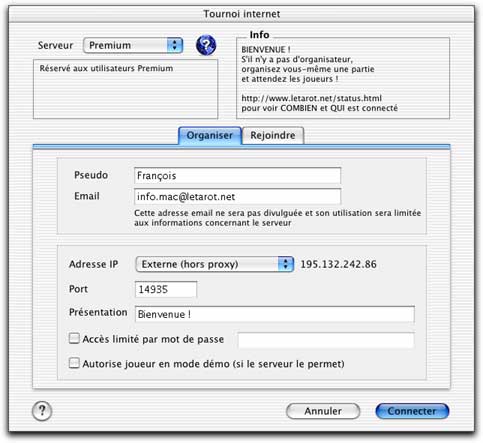Click into the Pseudo field containing François

(238, 176)
